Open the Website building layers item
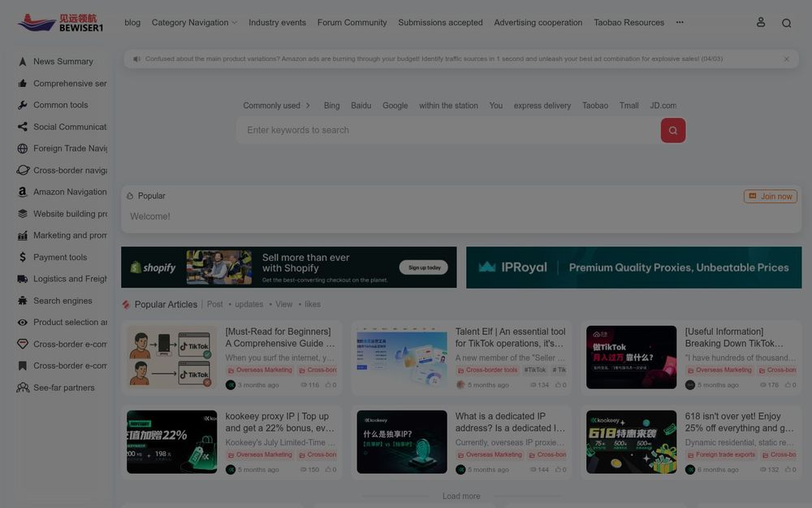 tap(62, 214)
